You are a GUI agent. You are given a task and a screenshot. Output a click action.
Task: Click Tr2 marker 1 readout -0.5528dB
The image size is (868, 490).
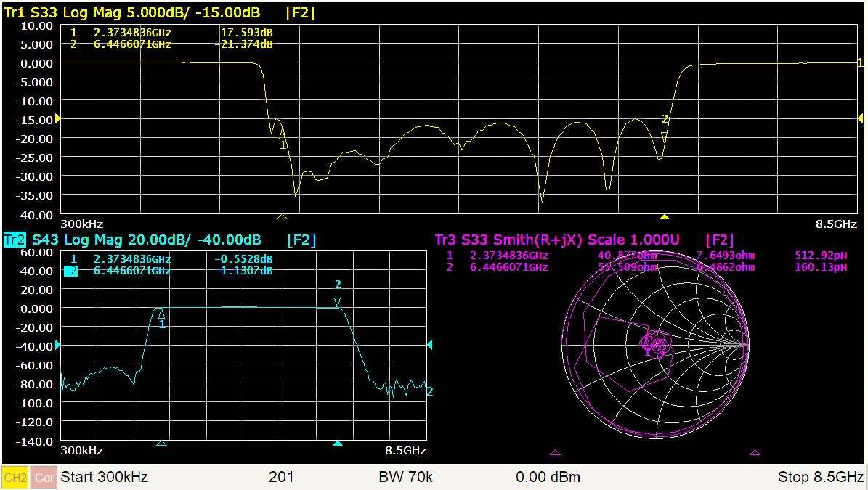click(x=243, y=259)
